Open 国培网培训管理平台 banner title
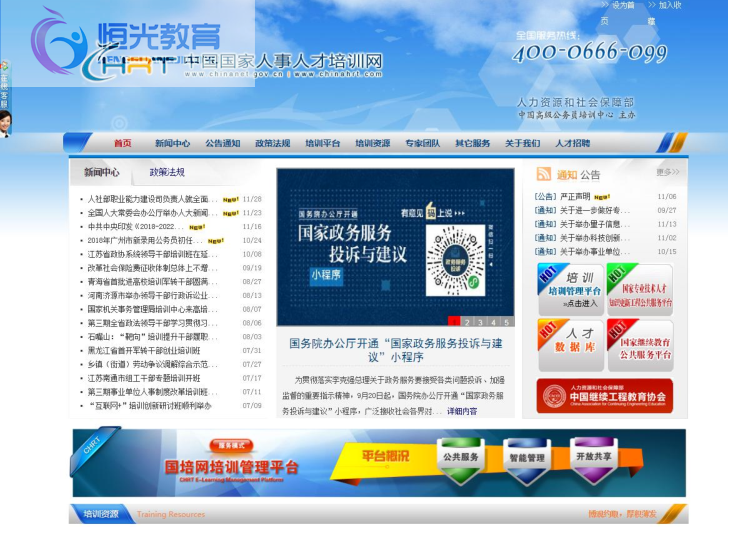Screen dimensions: 729x542 (x=232, y=467)
